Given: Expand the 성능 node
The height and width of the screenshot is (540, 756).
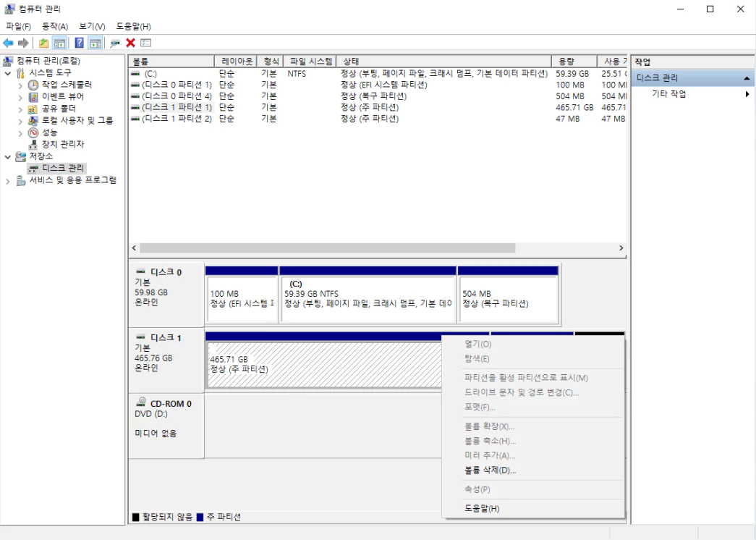Looking at the screenshot, I should [20, 133].
